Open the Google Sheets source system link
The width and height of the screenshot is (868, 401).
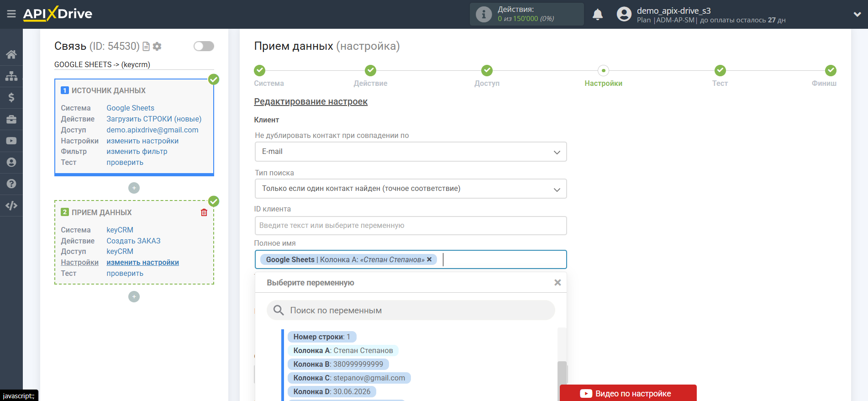130,108
